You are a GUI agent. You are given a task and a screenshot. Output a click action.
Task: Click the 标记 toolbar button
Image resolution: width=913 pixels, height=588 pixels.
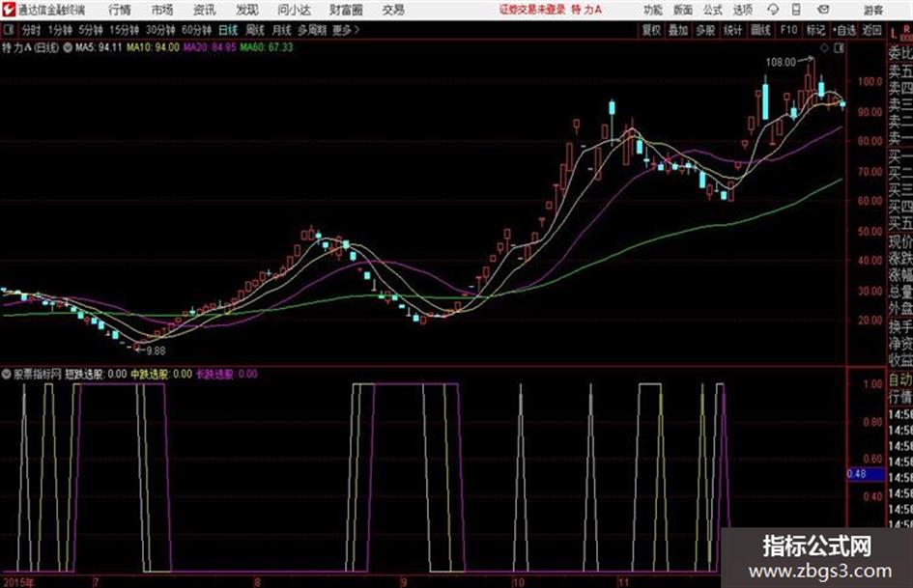(x=815, y=30)
